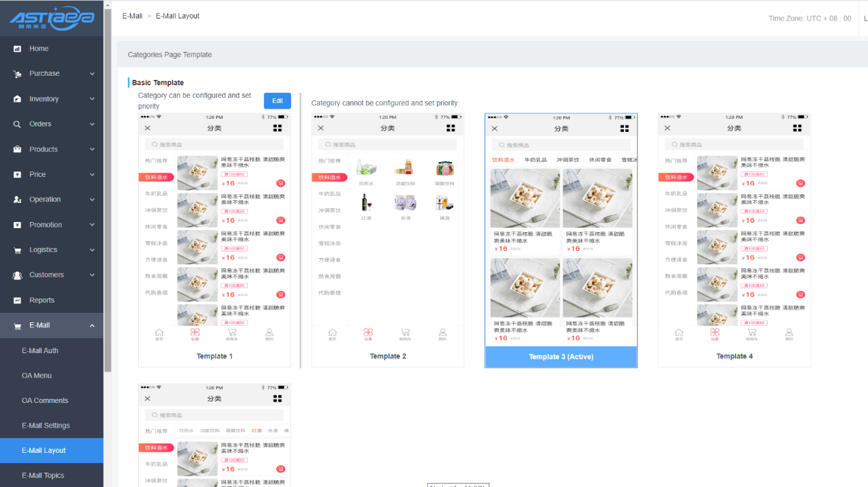Image resolution: width=868 pixels, height=487 pixels.
Task: Expand the Logistics menu chevron
Action: (x=92, y=250)
